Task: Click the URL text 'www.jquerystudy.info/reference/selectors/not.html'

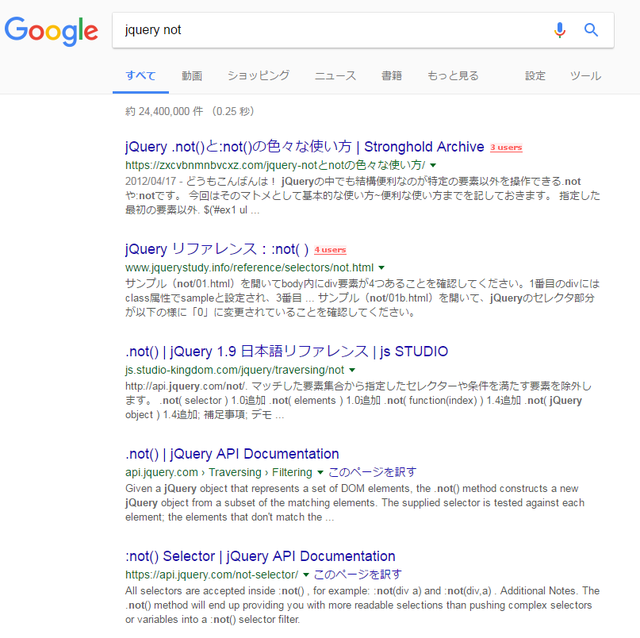Action: pyautogui.click(x=249, y=268)
